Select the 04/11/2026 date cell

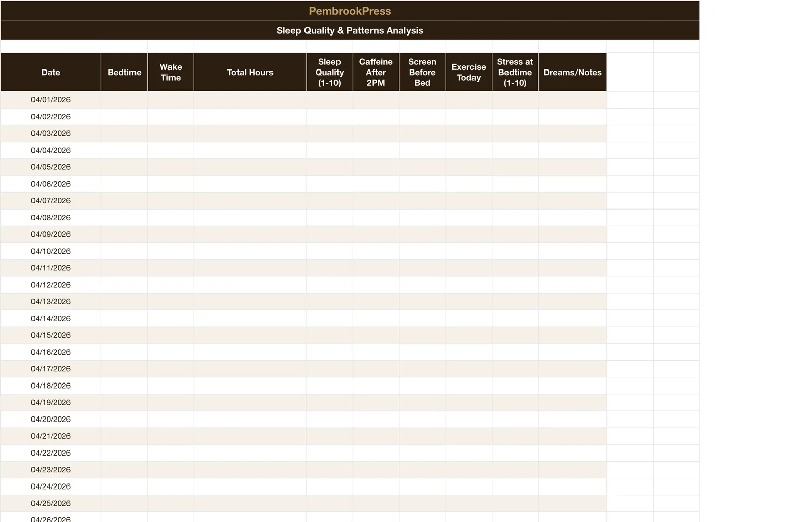pyautogui.click(x=51, y=268)
